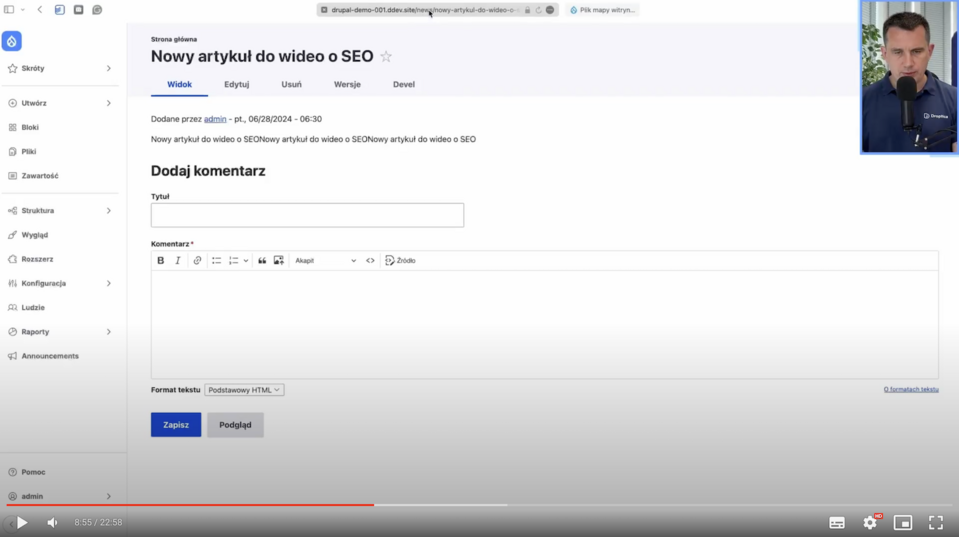
Task: Star the article as a shortcut
Action: pos(386,57)
